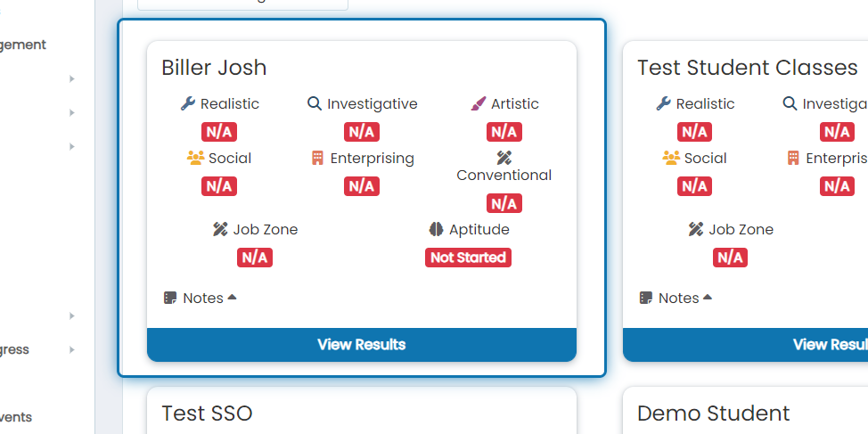Image resolution: width=868 pixels, height=434 pixels.
Task: Click the Notes sticky-note icon in Biller Josh card
Action: click(170, 298)
